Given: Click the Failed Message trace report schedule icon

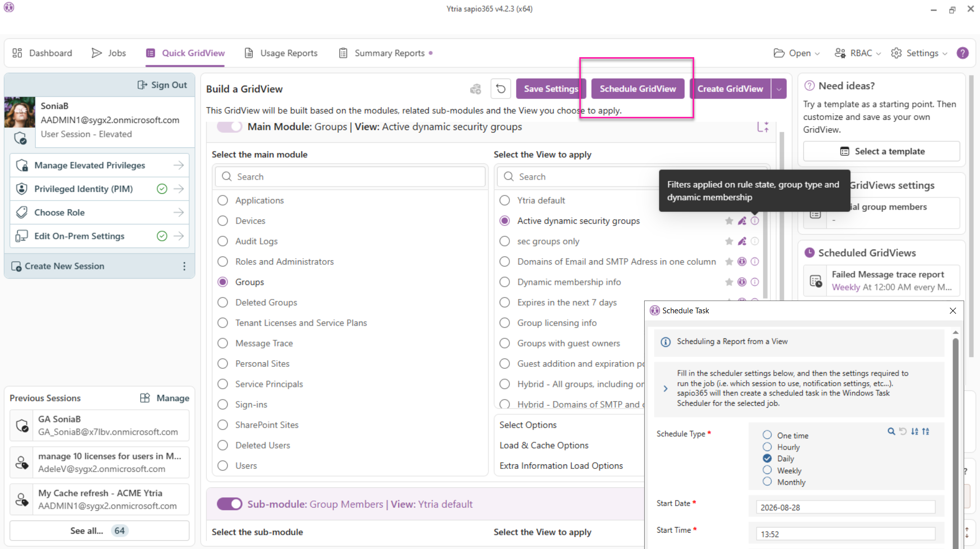Looking at the screenshot, I should [816, 281].
